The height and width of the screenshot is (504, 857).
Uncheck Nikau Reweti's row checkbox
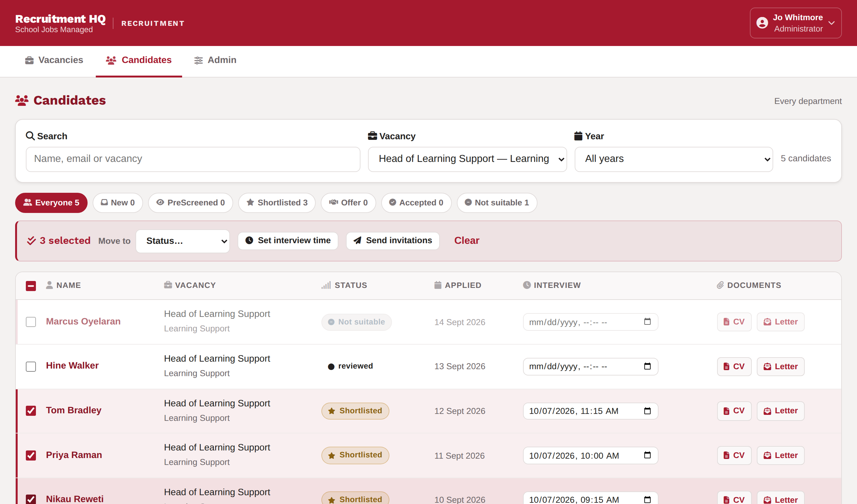(31, 499)
